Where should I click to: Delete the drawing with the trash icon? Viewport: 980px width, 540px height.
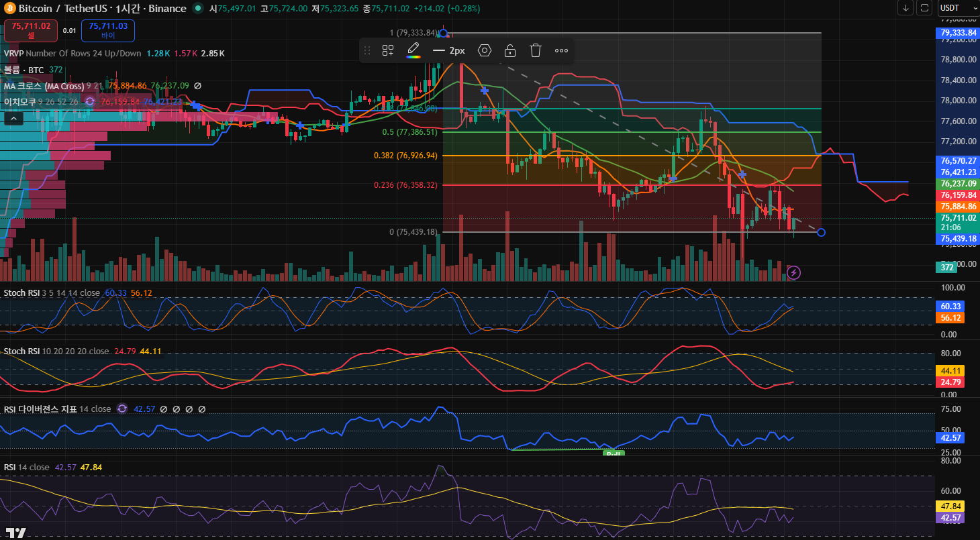536,50
